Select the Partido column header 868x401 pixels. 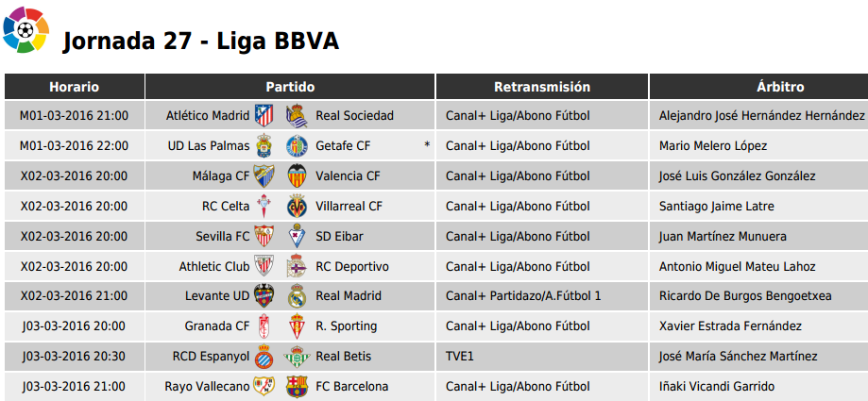point(290,87)
